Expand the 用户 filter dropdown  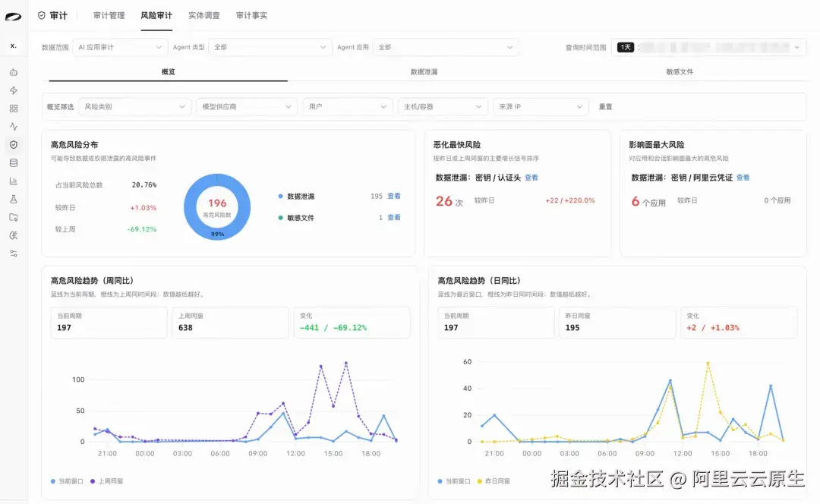[347, 107]
